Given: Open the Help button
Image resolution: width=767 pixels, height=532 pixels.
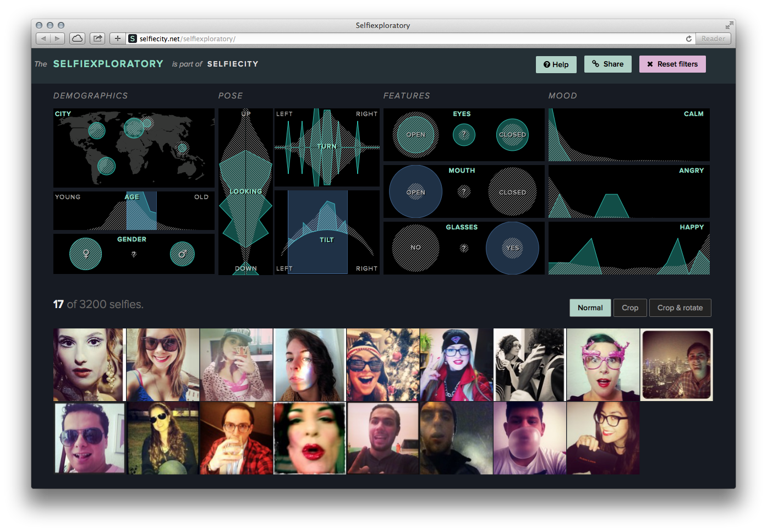Looking at the screenshot, I should click(x=556, y=64).
